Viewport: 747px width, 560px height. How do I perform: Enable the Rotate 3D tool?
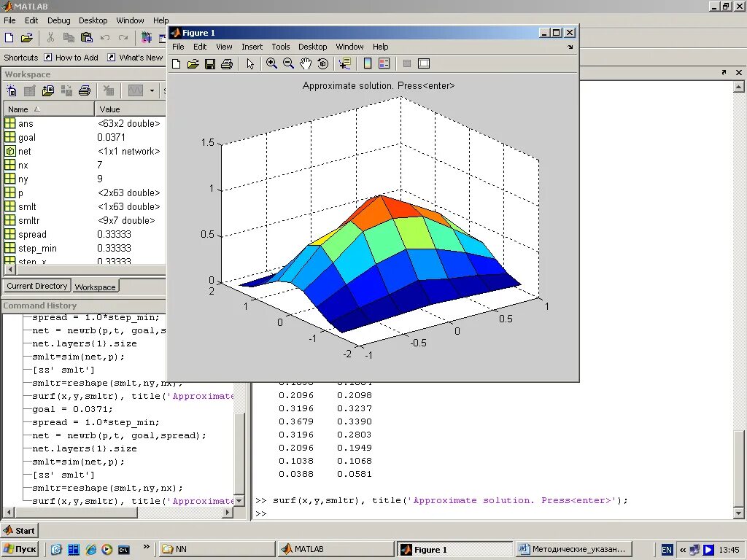click(322, 64)
